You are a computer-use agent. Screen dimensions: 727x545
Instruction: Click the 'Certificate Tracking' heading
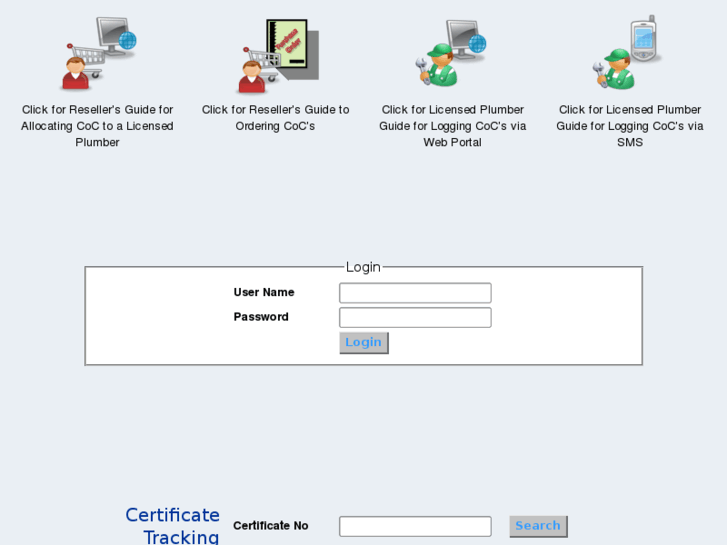click(172, 526)
